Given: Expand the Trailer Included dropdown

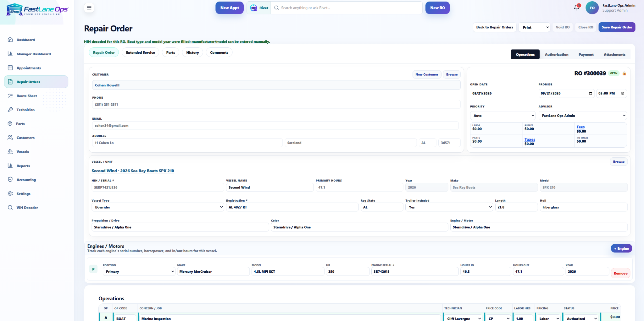Looking at the screenshot, I should click(449, 207).
